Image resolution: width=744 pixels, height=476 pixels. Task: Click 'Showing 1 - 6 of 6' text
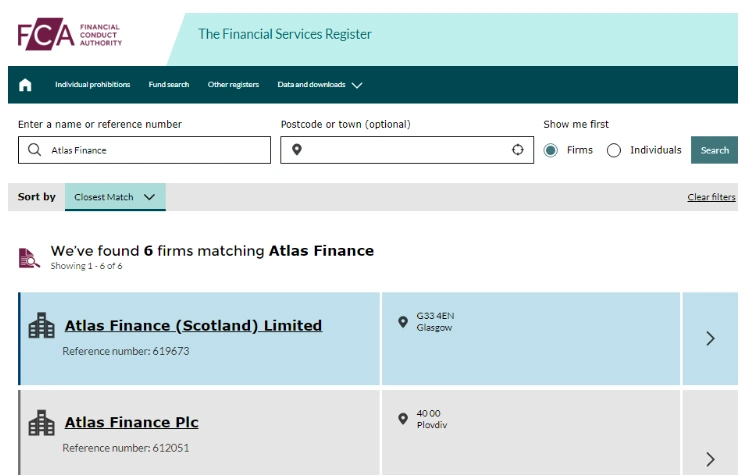[86, 266]
